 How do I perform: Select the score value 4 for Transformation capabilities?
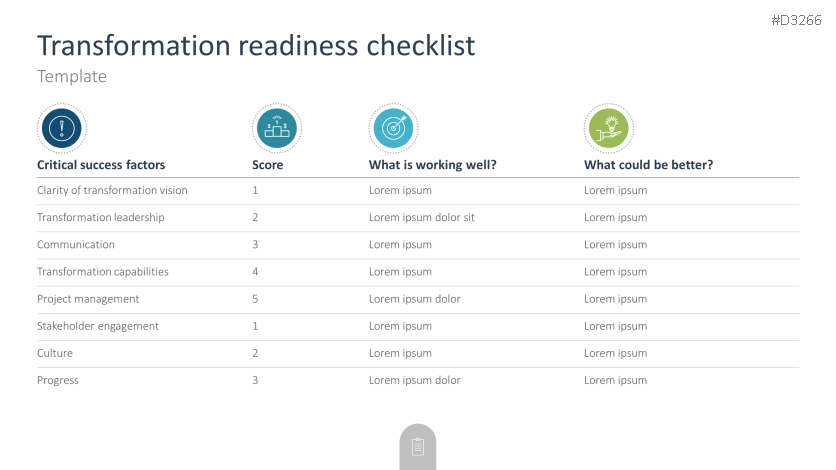click(x=255, y=272)
